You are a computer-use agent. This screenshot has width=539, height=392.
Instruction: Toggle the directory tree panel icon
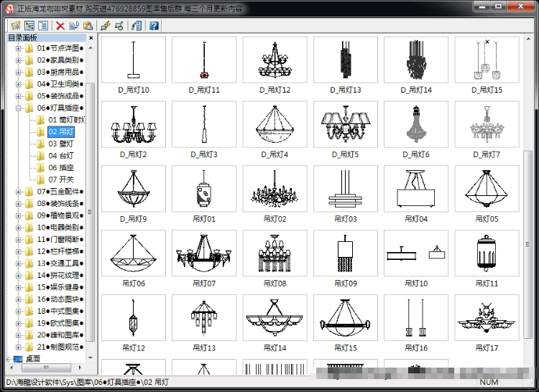tap(29, 26)
